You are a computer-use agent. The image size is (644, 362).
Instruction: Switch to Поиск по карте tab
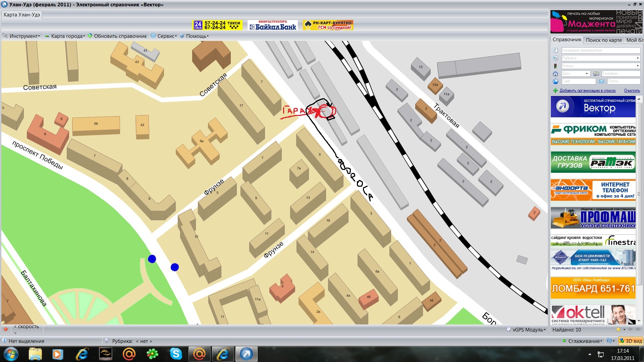click(603, 40)
